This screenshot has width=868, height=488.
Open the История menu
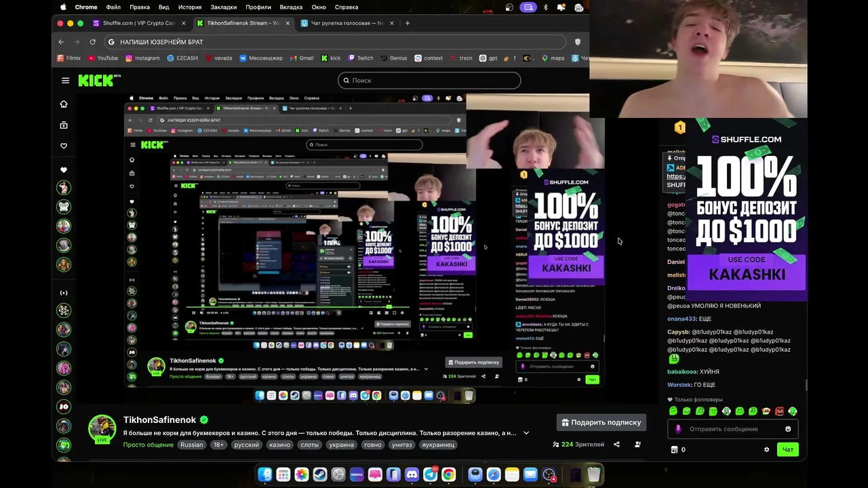pos(190,7)
